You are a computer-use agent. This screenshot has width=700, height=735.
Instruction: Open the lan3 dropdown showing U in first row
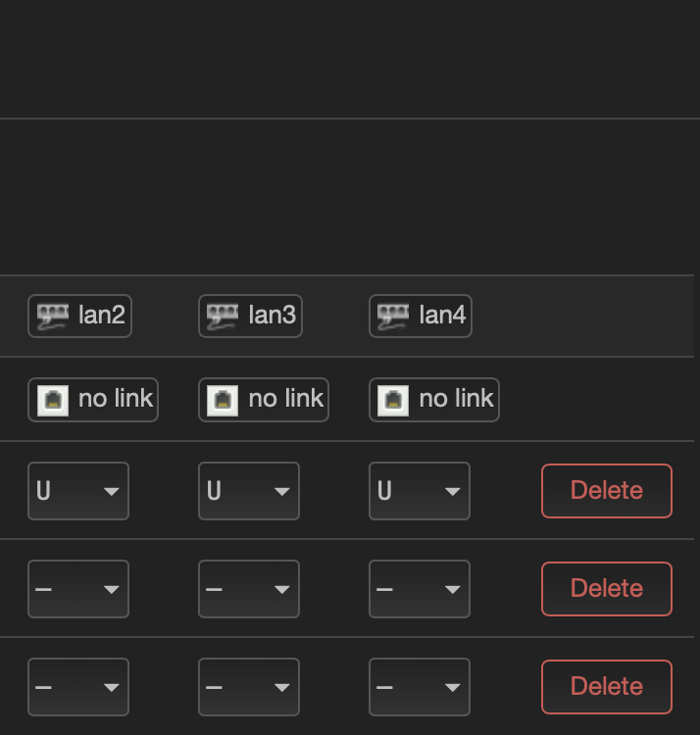249,491
